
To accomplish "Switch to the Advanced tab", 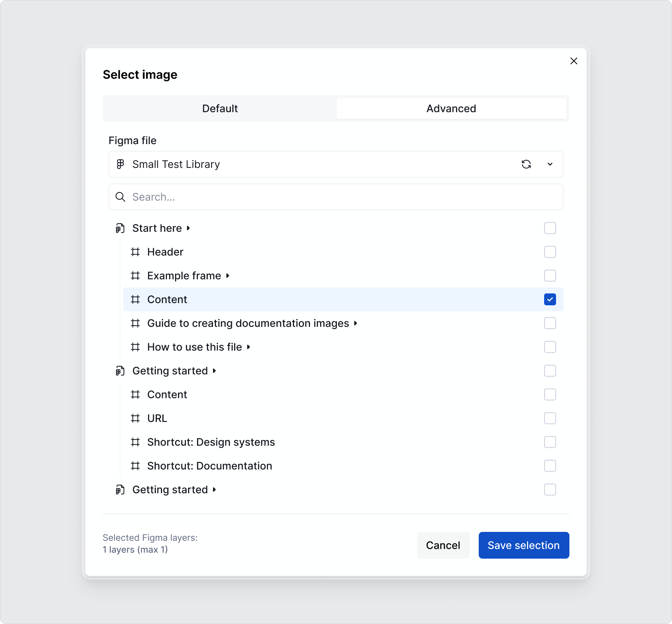I will 451,108.
